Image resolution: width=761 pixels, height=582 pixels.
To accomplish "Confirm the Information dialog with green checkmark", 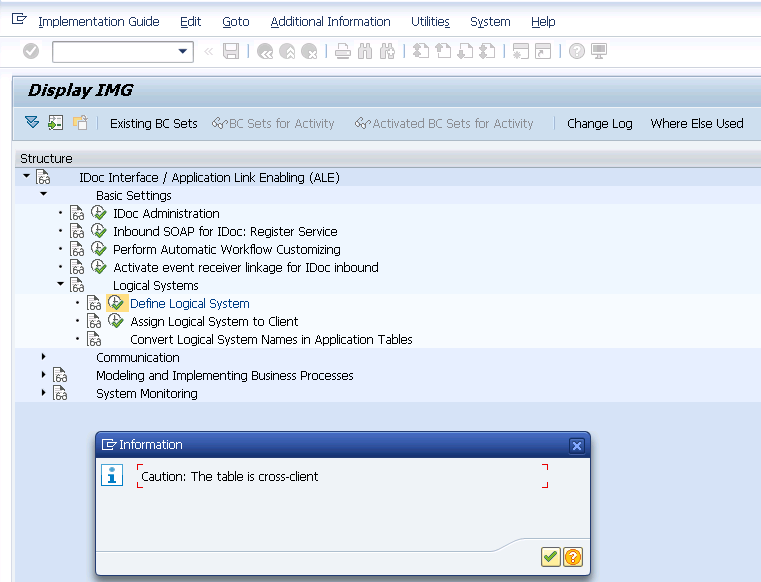I will pyautogui.click(x=550, y=557).
